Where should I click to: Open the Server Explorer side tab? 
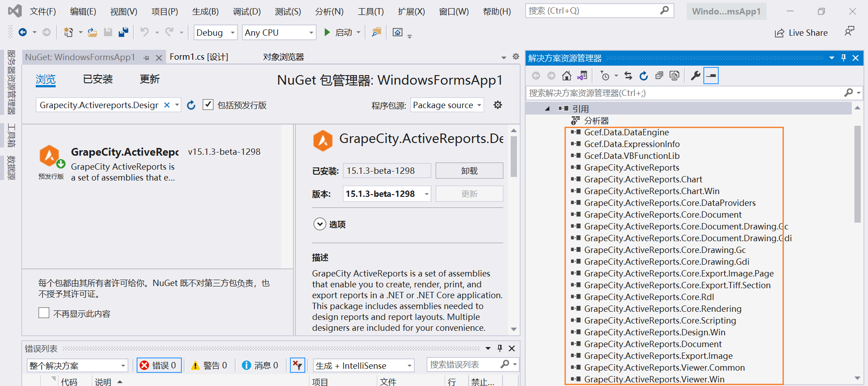pyautogui.click(x=11, y=82)
